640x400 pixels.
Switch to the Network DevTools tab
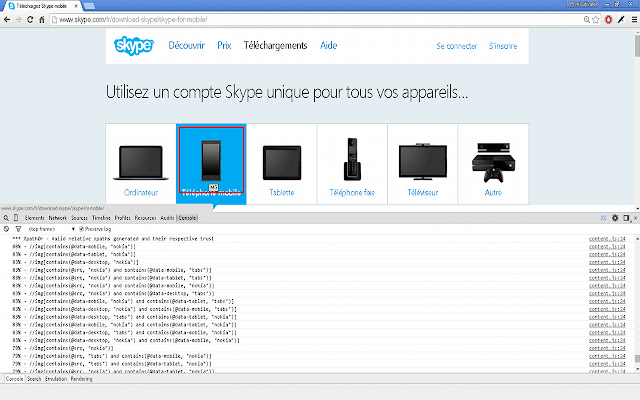click(58, 218)
